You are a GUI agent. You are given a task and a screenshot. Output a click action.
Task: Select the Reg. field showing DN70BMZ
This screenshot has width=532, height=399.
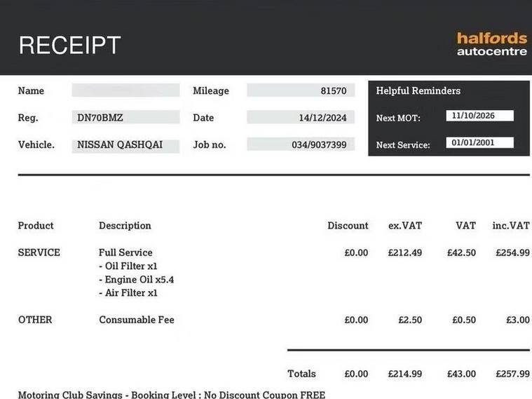tap(125, 118)
